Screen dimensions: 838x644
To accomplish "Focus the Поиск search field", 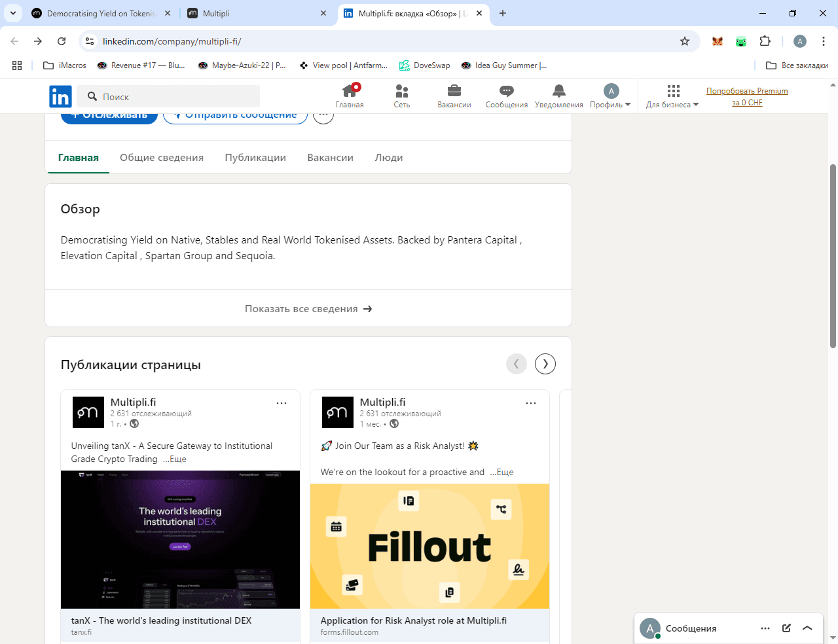I will [x=168, y=97].
